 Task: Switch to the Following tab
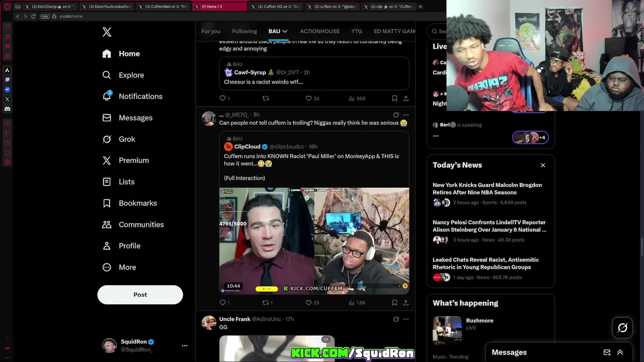tap(245, 31)
